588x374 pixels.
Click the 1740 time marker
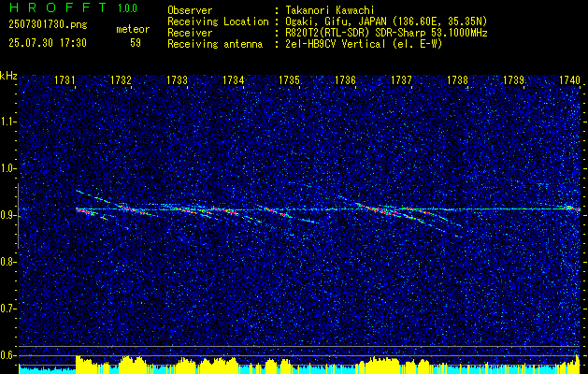point(569,79)
